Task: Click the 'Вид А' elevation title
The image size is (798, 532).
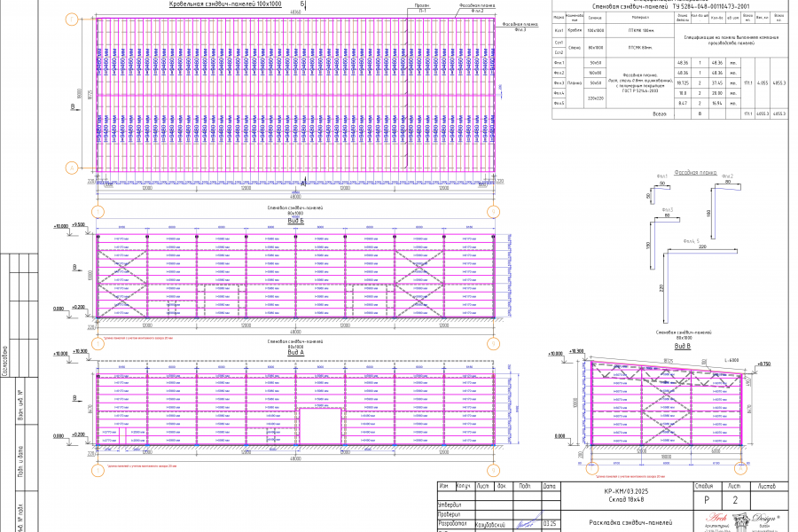Action: [x=295, y=352]
